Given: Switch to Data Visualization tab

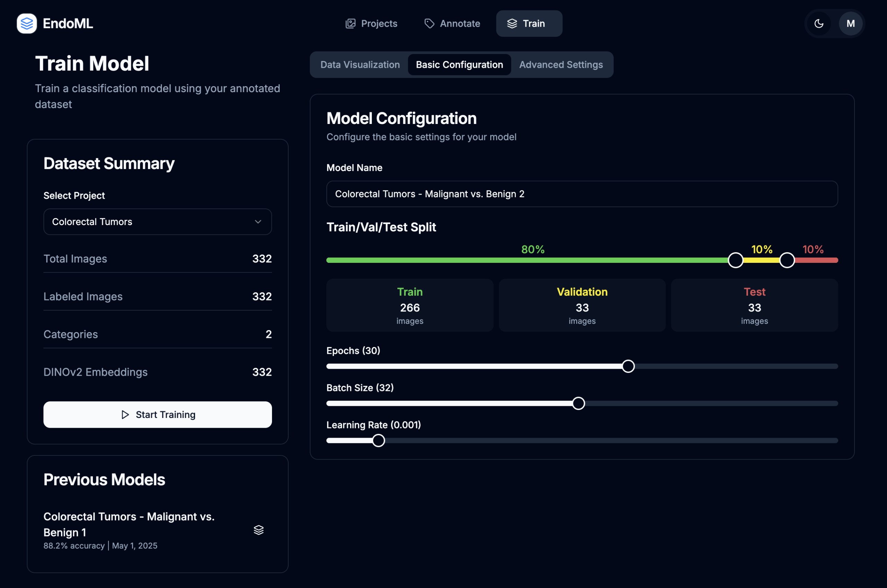Looking at the screenshot, I should [359, 64].
